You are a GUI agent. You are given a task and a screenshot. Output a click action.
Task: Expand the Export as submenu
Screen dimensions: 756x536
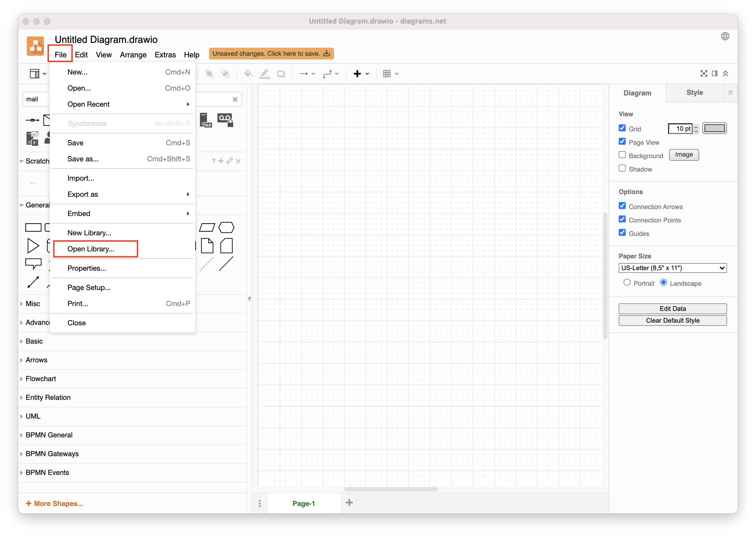83,194
